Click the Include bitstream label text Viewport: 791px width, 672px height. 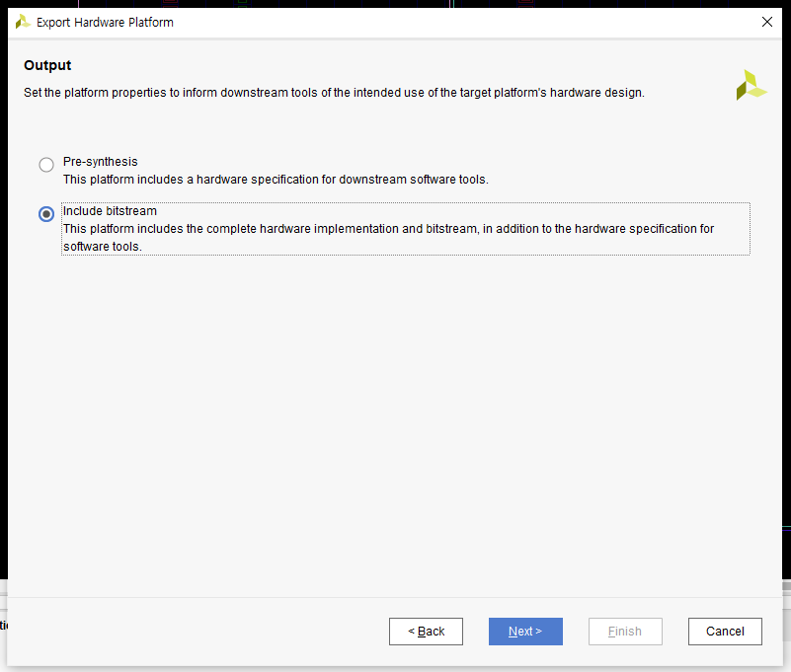[x=110, y=211]
